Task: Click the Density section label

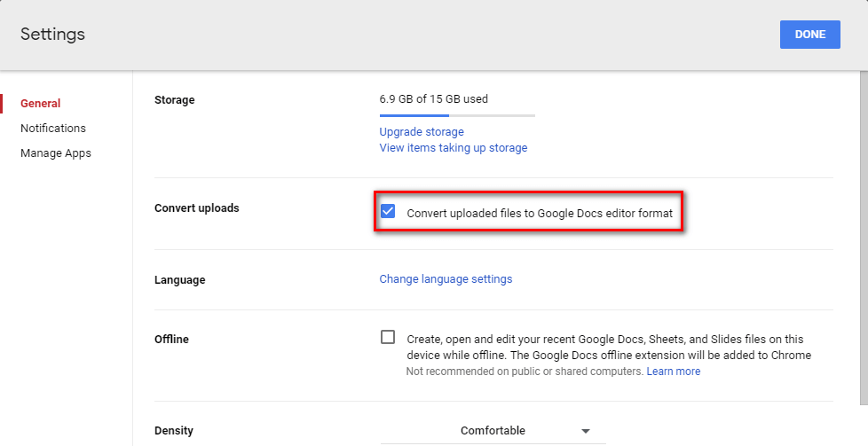Action: pos(174,431)
